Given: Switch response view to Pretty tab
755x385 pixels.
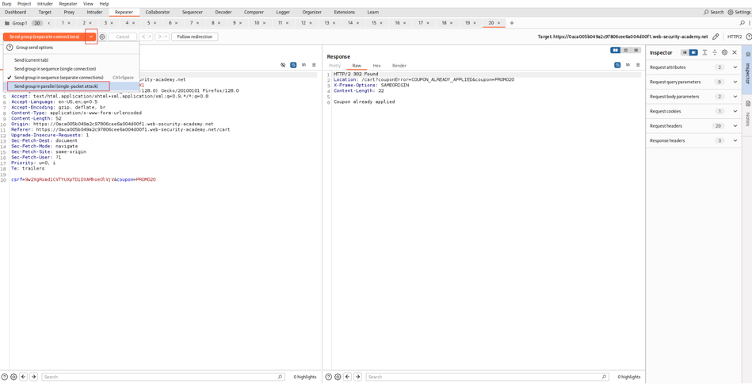Looking at the screenshot, I should click(x=335, y=65).
